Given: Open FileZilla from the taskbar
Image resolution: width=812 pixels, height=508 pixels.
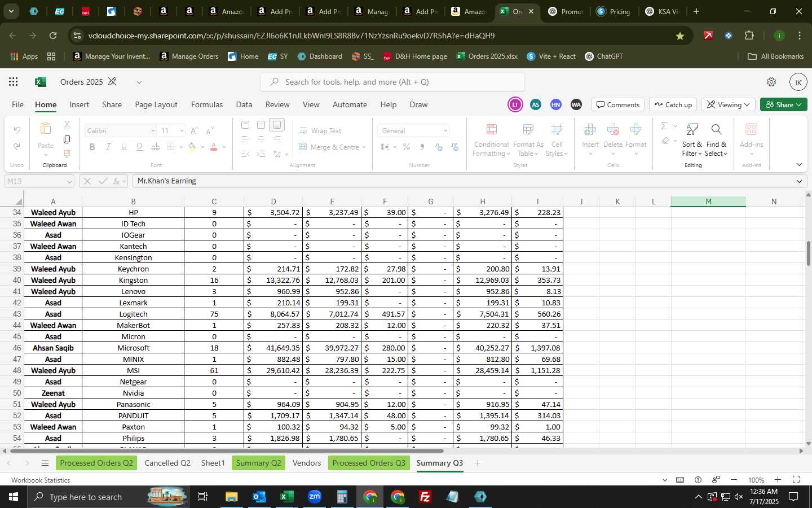Looking at the screenshot, I should [425, 497].
